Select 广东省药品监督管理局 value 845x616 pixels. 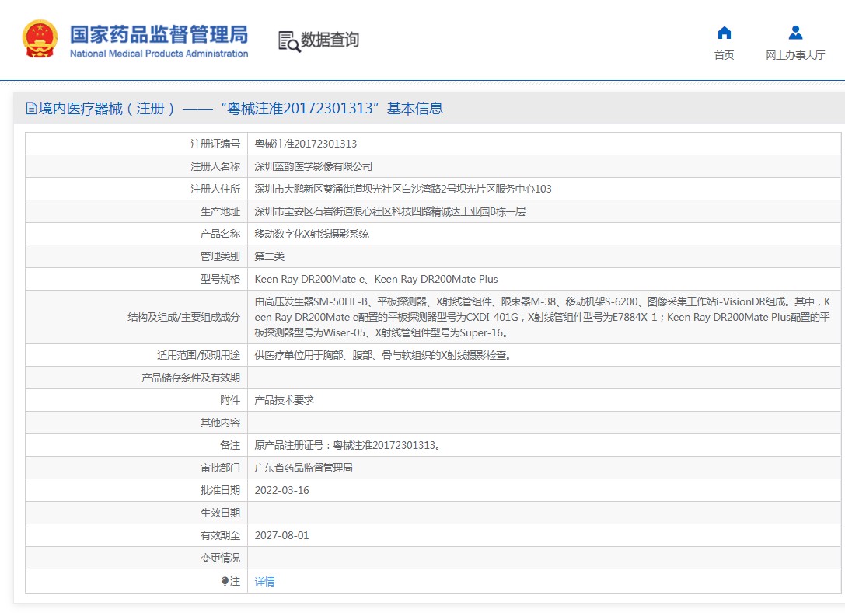[303, 468]
